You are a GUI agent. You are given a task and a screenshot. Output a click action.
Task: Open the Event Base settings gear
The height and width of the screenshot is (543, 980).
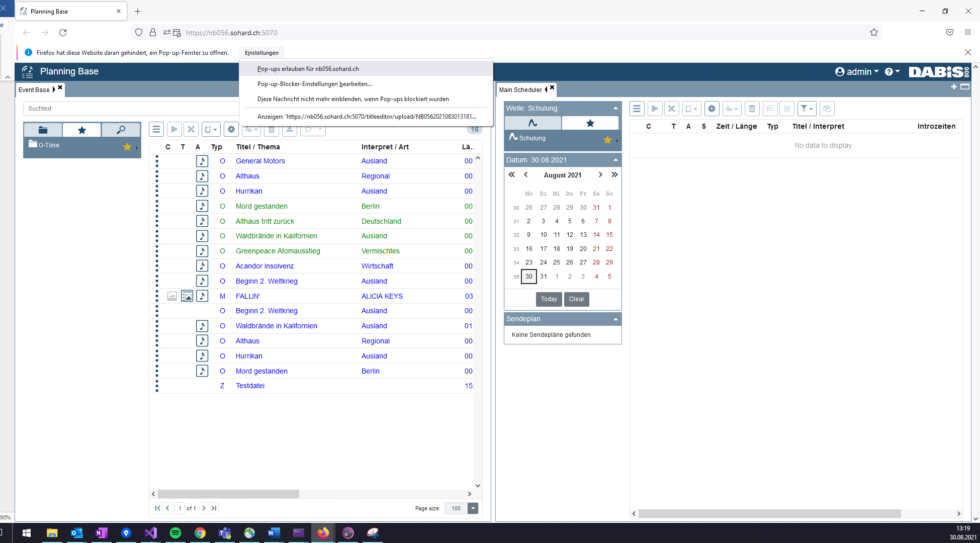[x=231, y=129]
